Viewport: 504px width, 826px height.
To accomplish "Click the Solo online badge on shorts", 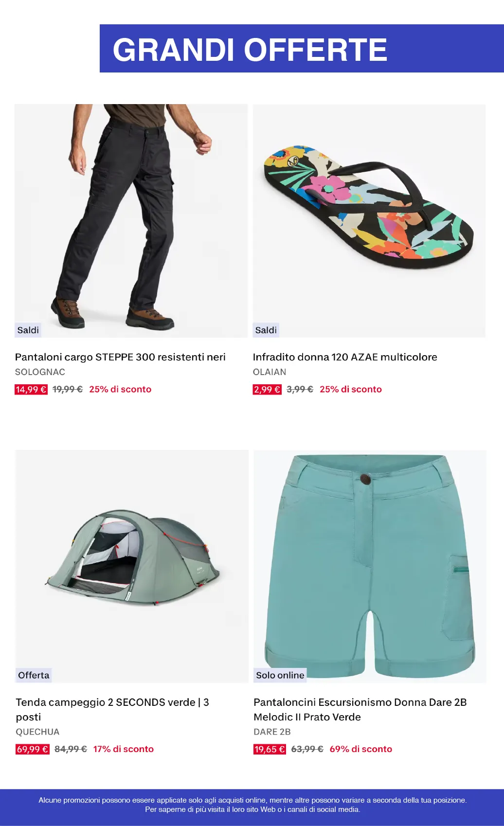I will pyautogui.click(x=280, y=675).
